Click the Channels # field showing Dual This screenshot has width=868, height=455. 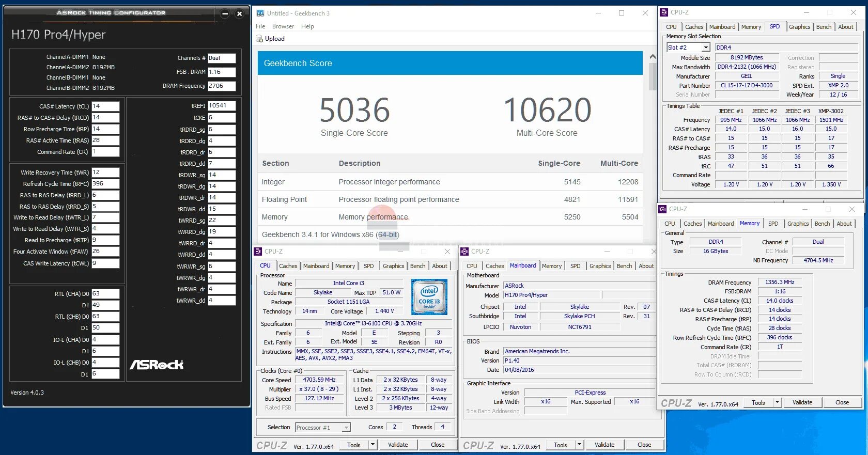tap(222, 58)
